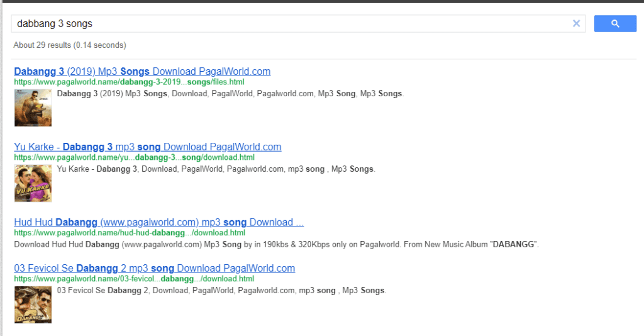Image resolution: width=644 pixels, height=336 pixels.
Task: Click URL pagalworld.name/hud-hud-dabangg.../download.html
Action: point(130,233)
